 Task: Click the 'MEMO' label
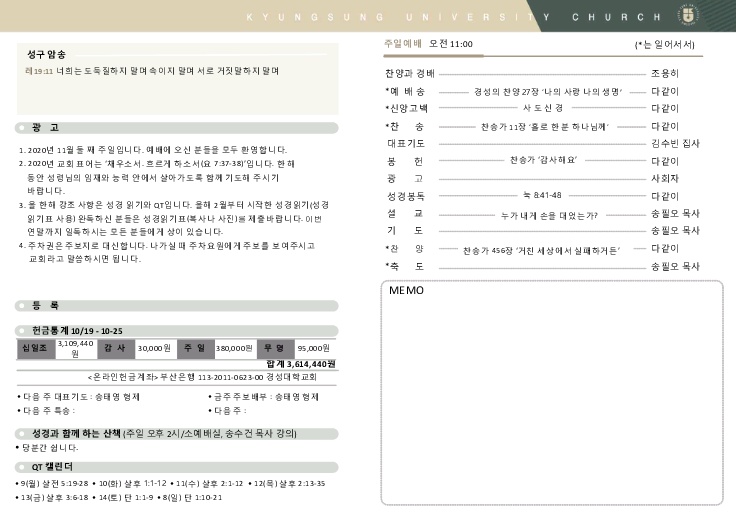(406, 291)
